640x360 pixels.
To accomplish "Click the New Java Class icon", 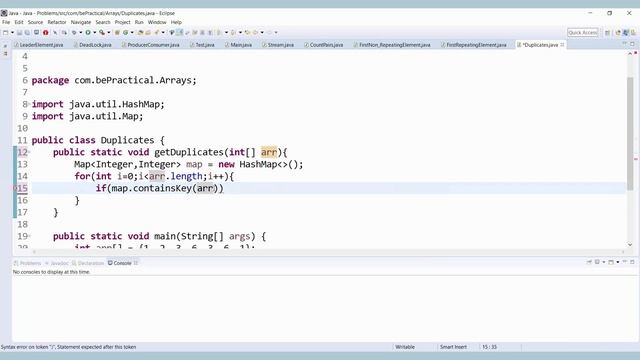I will point(125,32).
